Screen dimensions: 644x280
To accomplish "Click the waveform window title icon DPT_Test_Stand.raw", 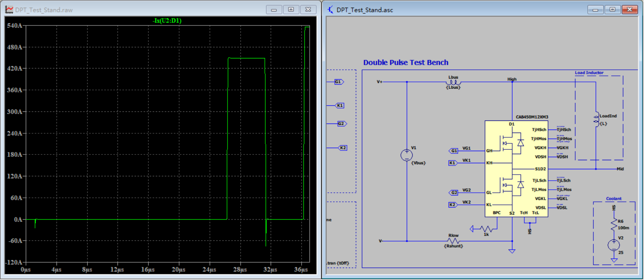I will (9, 10).
